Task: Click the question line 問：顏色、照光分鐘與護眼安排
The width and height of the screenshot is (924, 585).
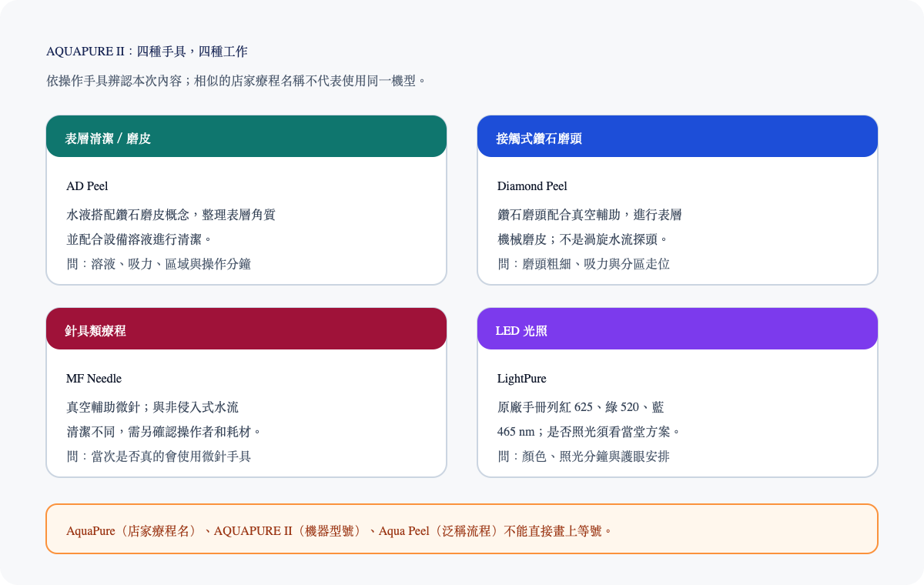Action: pos(584,456)
